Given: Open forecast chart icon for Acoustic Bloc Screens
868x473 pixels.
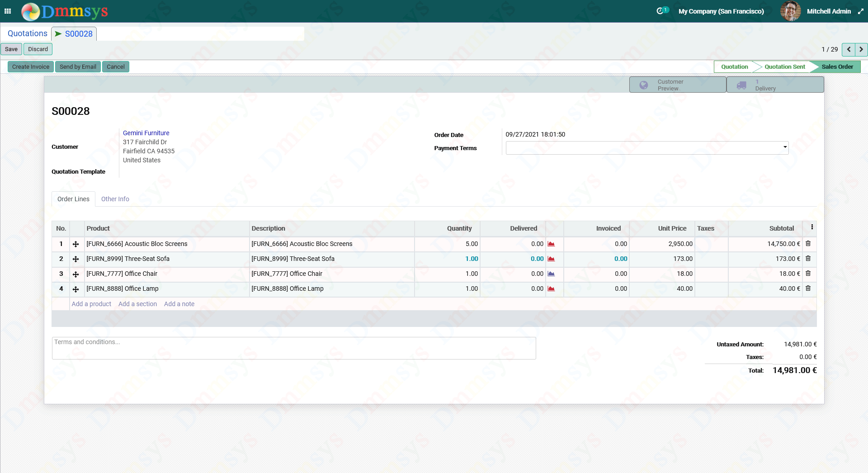Looking at the screenshot, I should [551, 244].
